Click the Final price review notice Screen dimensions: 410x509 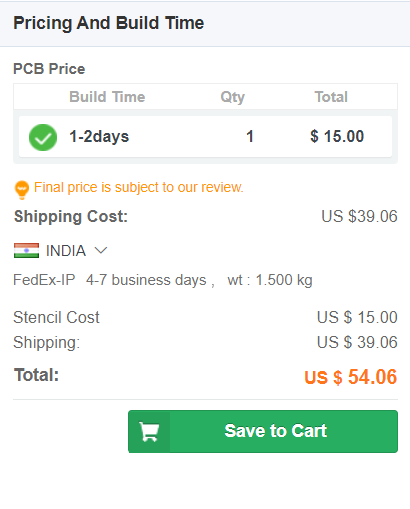[x=139, y=187]
